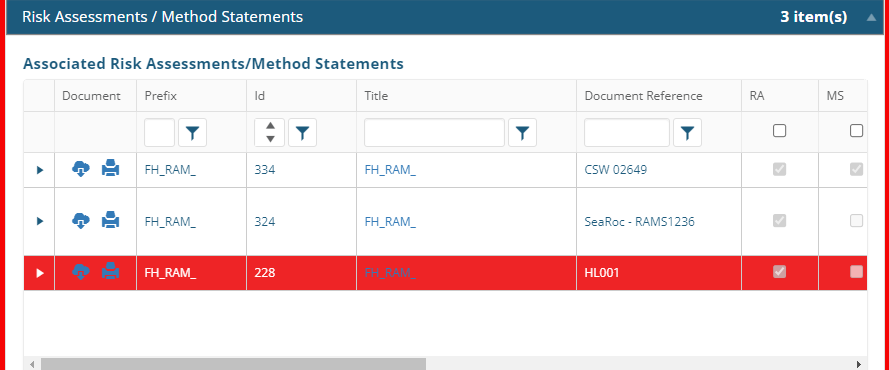Expand the row with Id 324
This screenshot has height=370, width=889.
[x=40, y=221]
